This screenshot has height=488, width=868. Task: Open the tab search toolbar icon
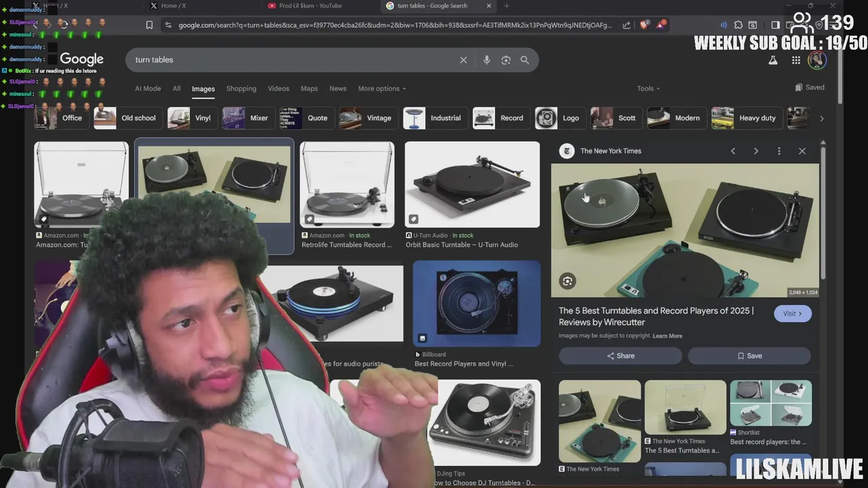(753, 25)
